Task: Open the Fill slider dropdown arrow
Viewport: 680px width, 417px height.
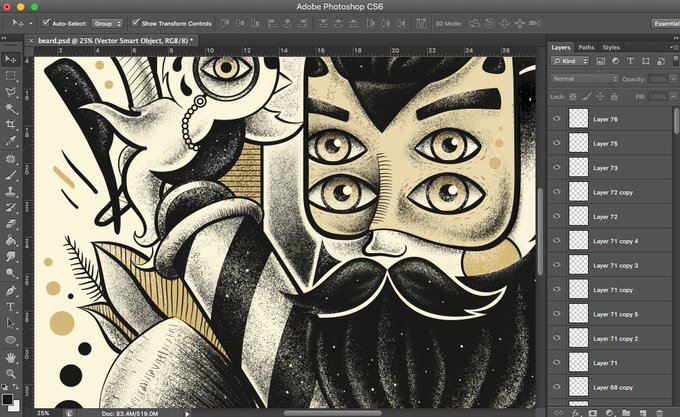Action: (x=673, y=97)
